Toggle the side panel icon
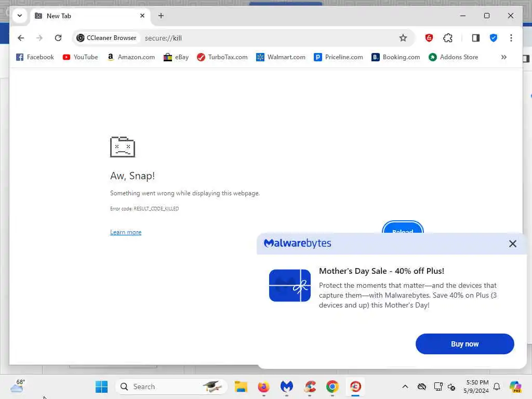Image resolution: width=532 pixels, height=399 pixels. point(476,38)
